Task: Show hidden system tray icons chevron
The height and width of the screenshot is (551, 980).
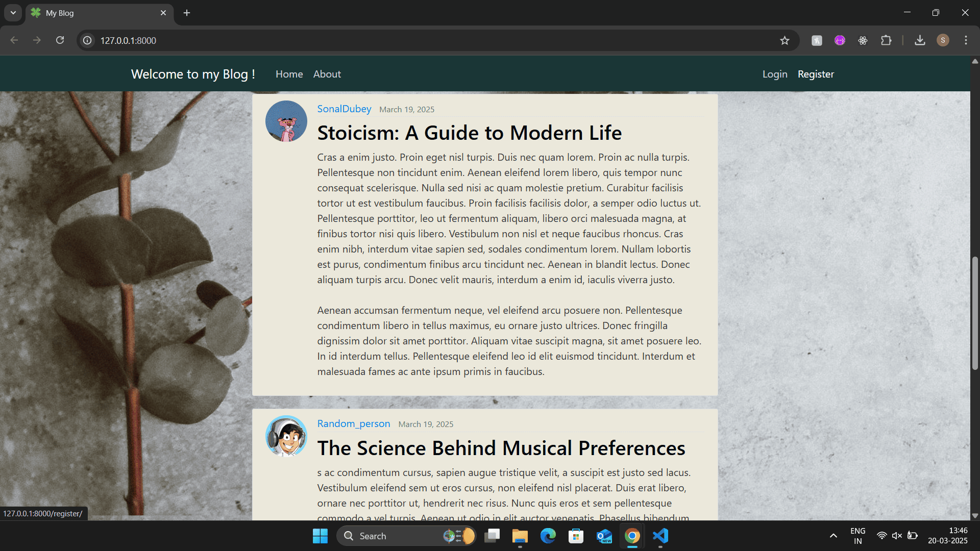Action: pyautogui.click(x=833, y=536)
